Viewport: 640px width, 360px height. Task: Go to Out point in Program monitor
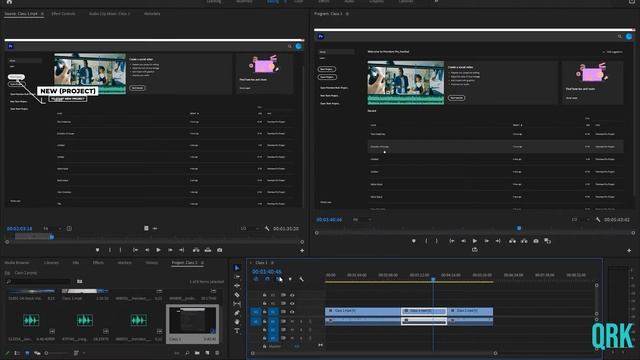(x=498, y=241)
